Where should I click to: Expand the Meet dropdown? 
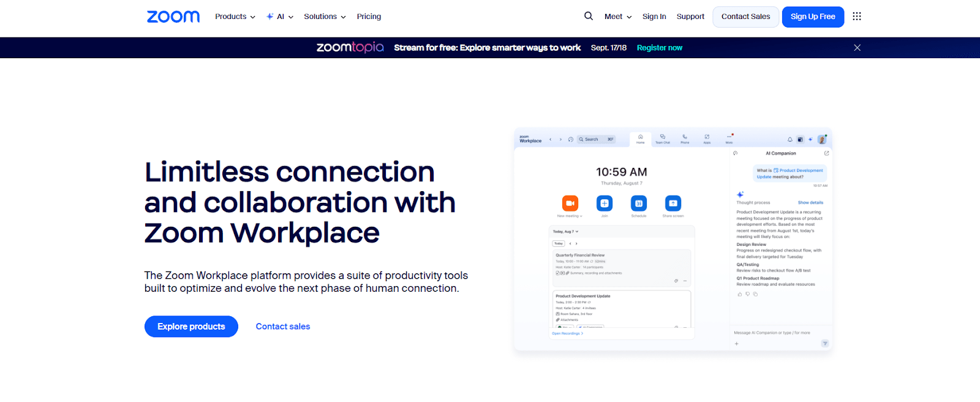point(618,17)
